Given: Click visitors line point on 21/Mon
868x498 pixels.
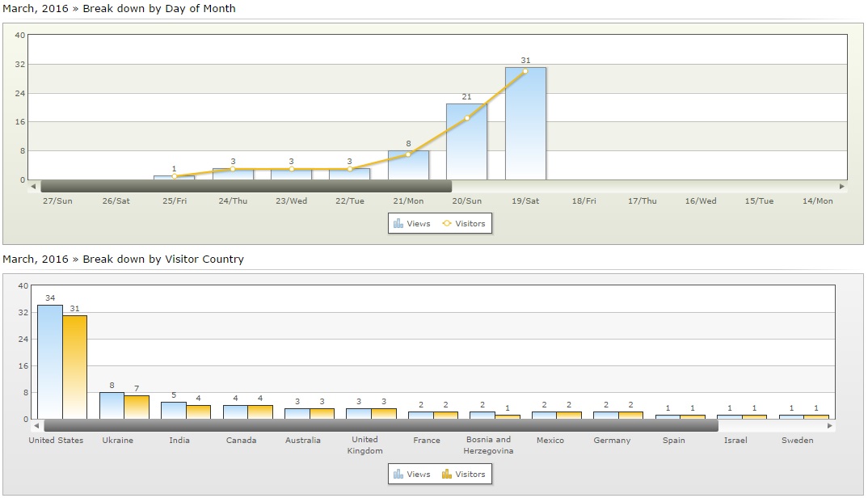Looking at the screenshot, I should click(x=408, y=154).
